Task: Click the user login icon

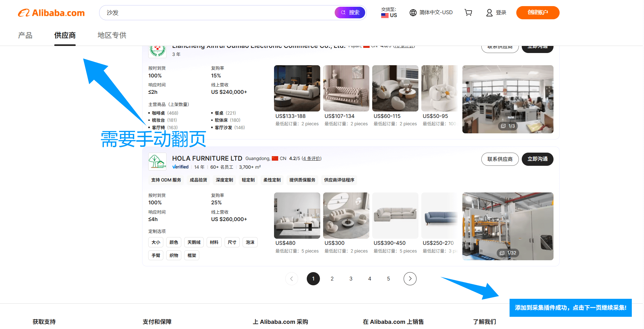Action: click(489, 13)
